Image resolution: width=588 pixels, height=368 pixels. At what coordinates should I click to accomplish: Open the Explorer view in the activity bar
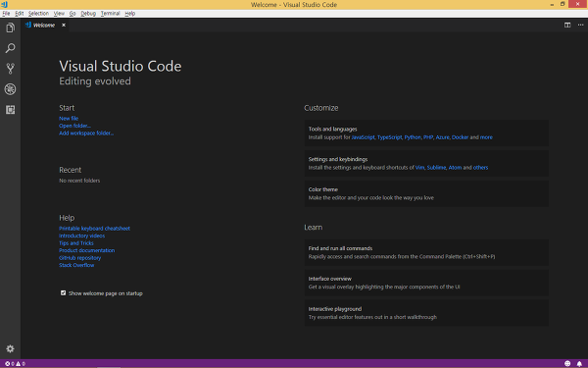pyautogui.click(x=10, y=27)
